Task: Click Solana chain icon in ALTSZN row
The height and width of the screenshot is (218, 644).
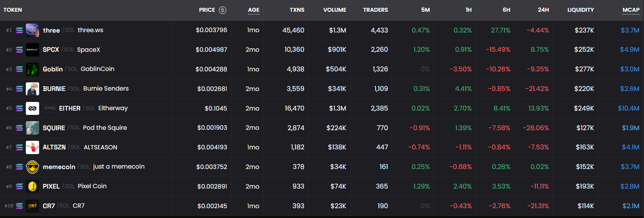Action: 20,147
